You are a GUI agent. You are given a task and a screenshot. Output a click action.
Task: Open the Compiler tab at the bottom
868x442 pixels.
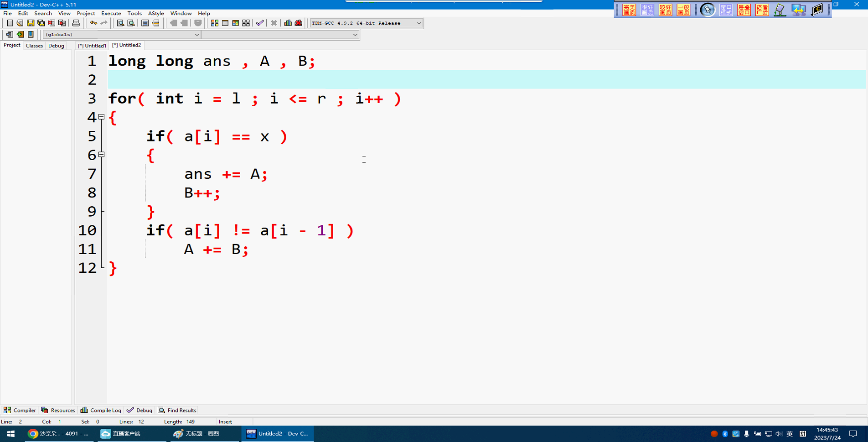point(20,410)
